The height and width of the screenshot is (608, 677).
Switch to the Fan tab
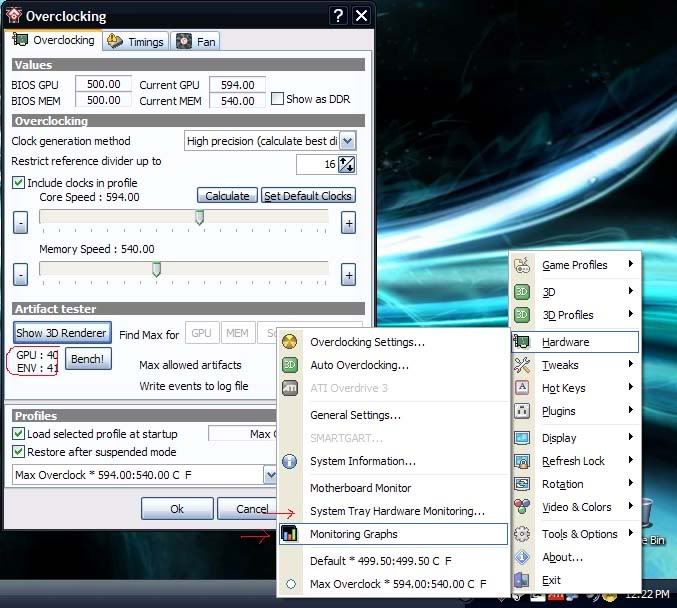point(196,41)
